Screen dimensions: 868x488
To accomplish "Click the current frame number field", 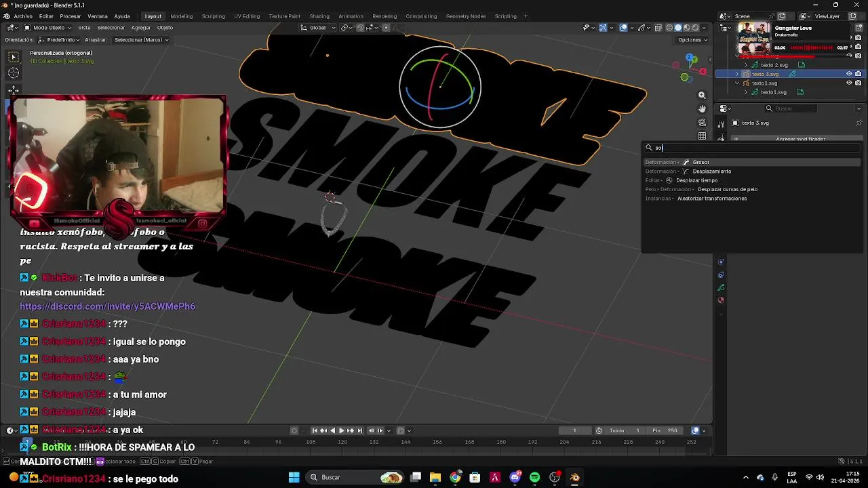I will click(575, 430).
